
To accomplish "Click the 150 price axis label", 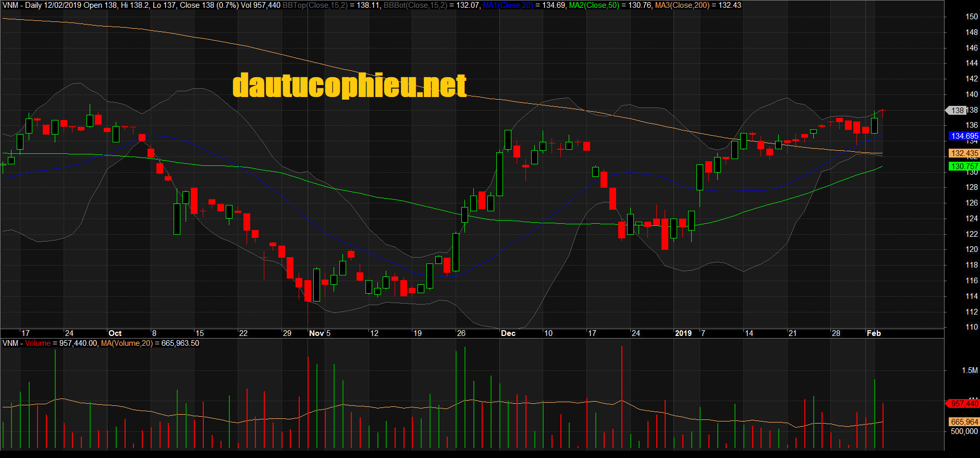I will point(972,17).
